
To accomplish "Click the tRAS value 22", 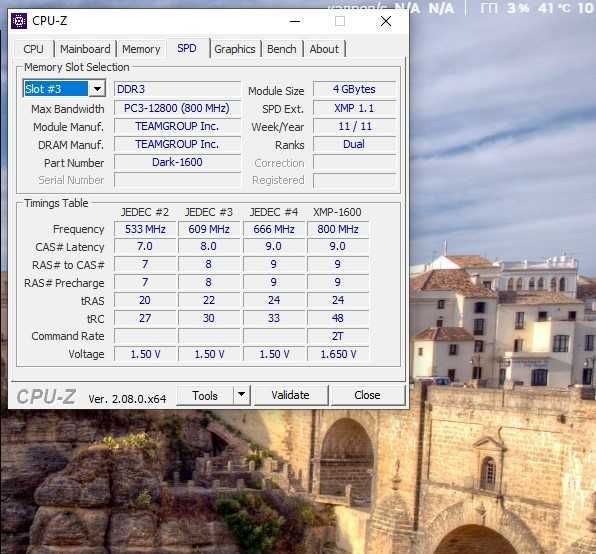I will tap(209, 301).
